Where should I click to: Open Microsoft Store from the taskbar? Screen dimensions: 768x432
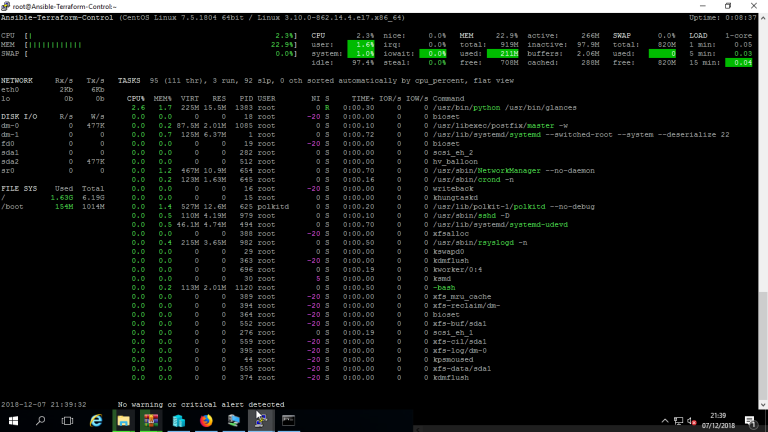[x=178, y=421]
